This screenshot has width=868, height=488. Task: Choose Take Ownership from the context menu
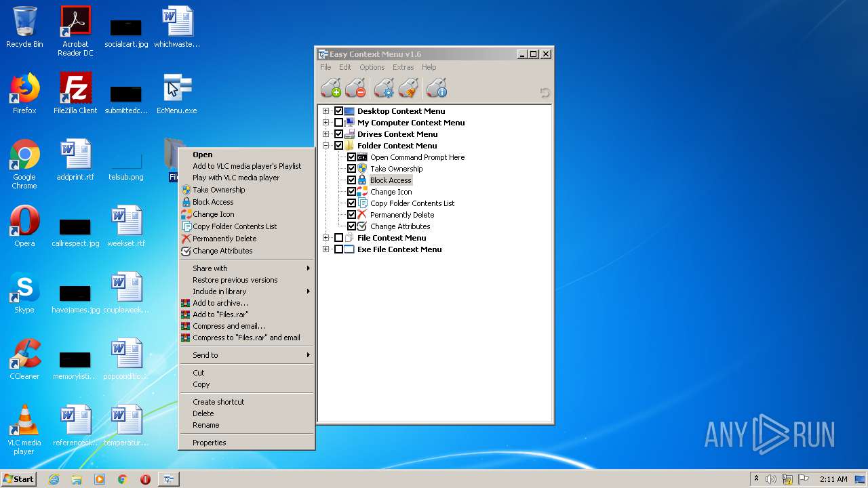(x=246, y=190)
